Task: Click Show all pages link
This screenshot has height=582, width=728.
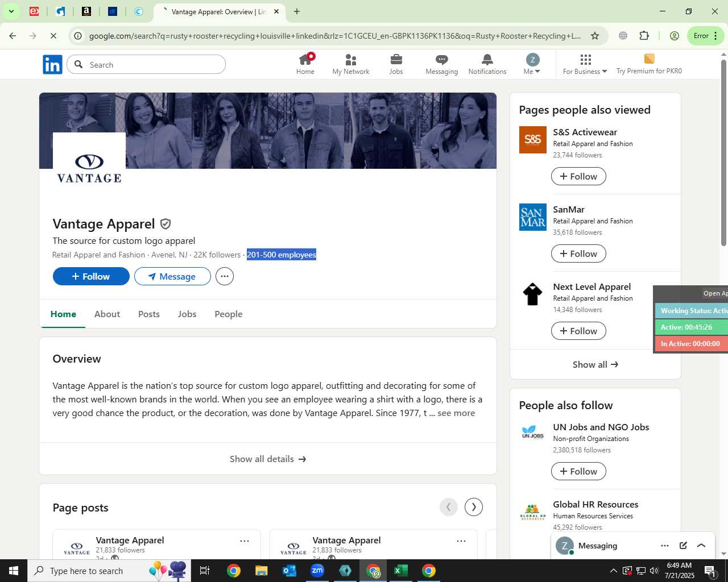Action: click(x=595, y=364)
